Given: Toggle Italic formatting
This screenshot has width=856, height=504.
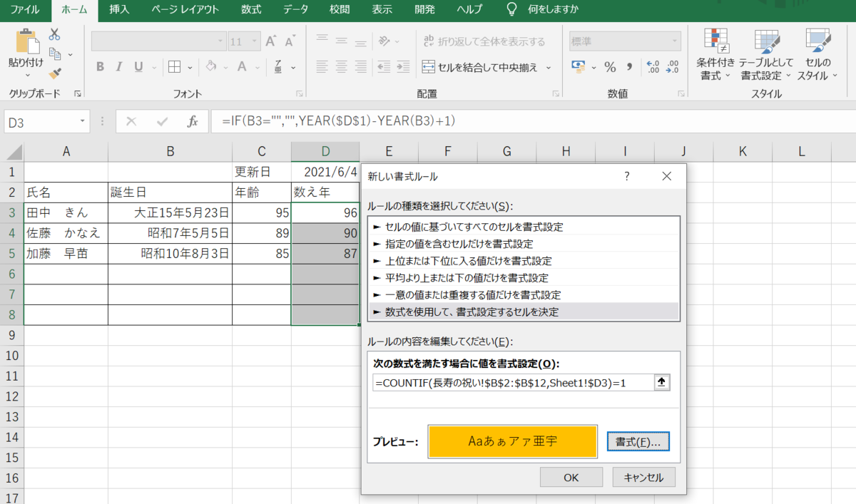Looking at the screenshot, I should click(119, 67).
